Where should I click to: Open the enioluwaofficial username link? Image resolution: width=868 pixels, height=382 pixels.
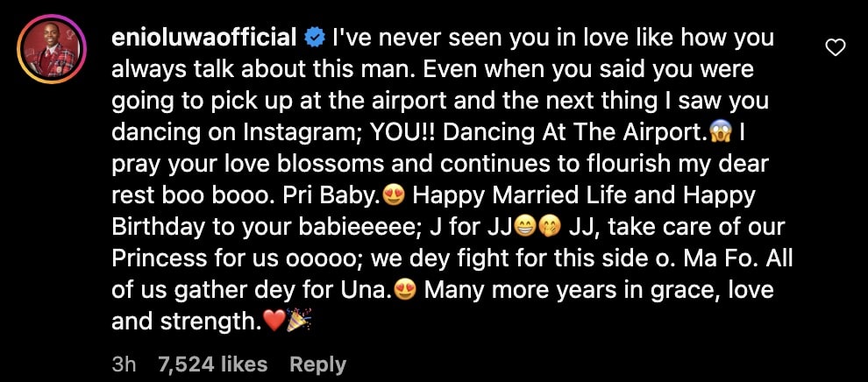coord(204,39)
